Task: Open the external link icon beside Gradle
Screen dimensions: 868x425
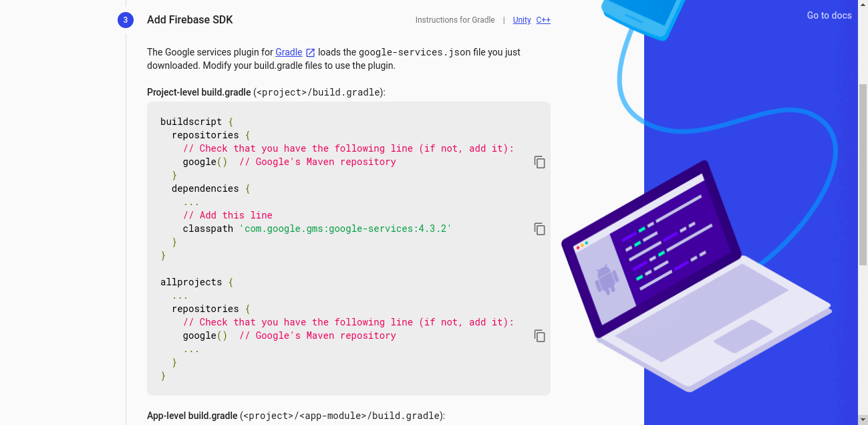Action: 310,52
